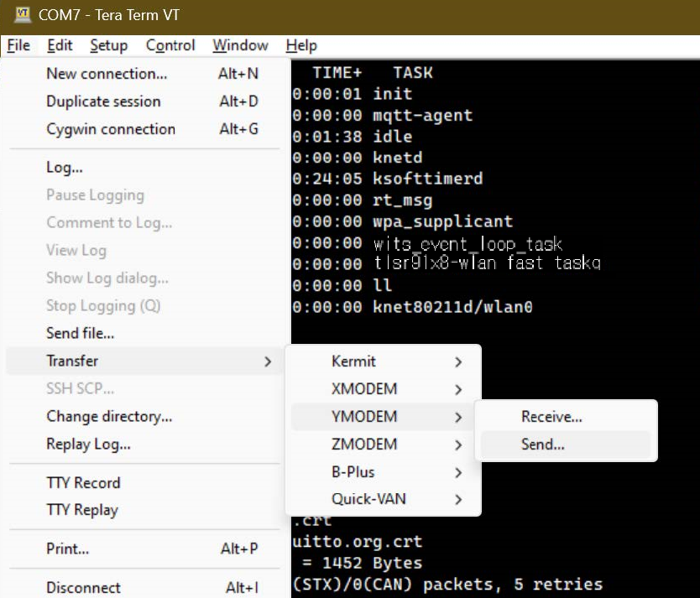The height and width of the screenshot is (598, 700).
Task: Click the knet80211d/wlan0 task text
Action: coord(453,307)
